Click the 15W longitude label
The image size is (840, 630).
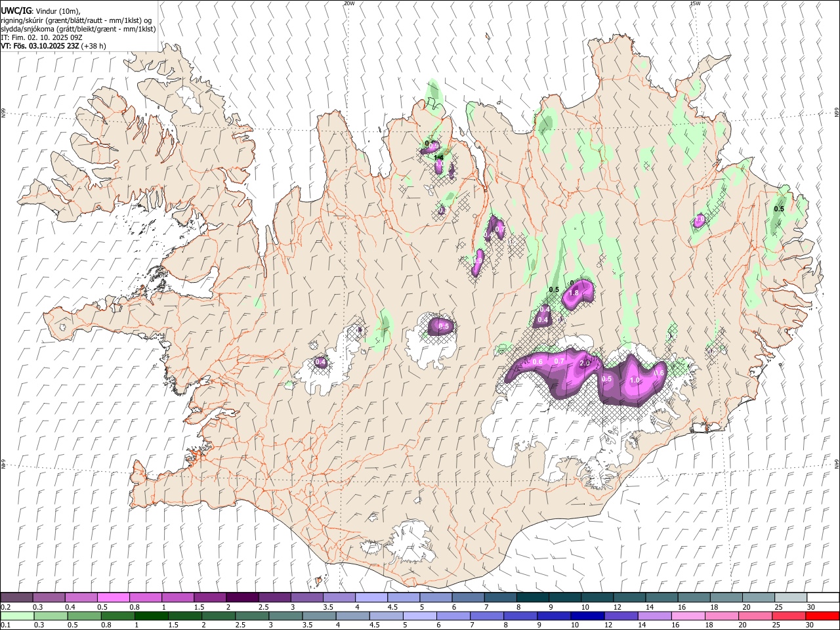pos(695,3)
